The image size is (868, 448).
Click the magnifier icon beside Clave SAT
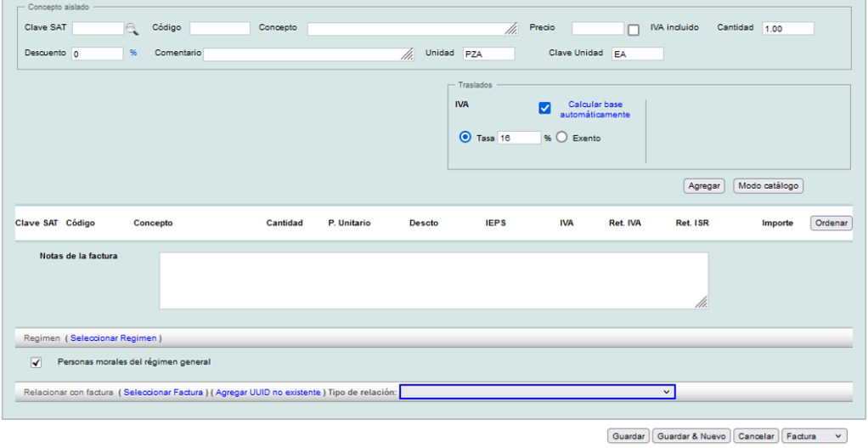(x=132, y=29)
